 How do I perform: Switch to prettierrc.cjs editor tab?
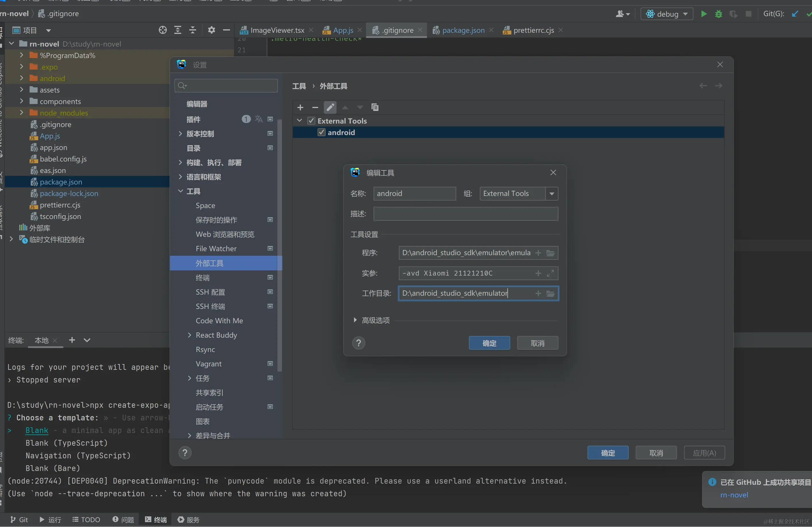[533, 30]
